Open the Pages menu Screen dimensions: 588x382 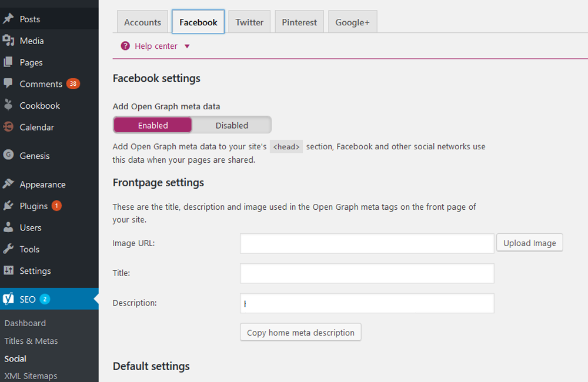[49, 62]
